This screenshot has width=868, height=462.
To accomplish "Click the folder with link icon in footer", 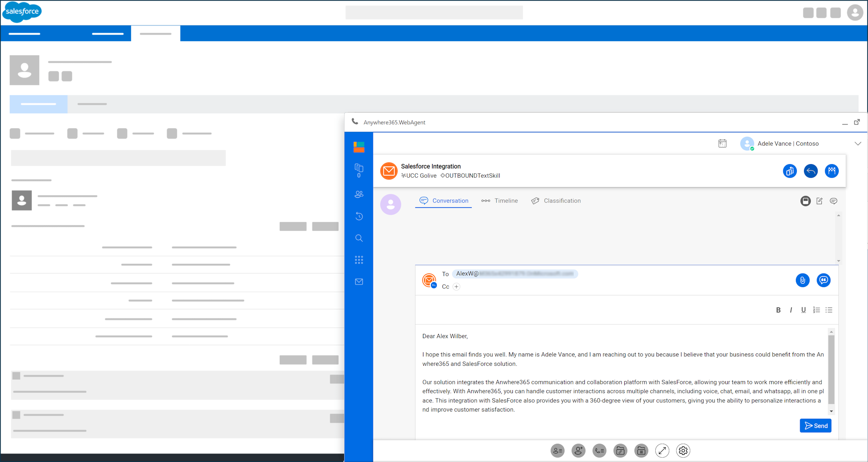I will [620, 451].
